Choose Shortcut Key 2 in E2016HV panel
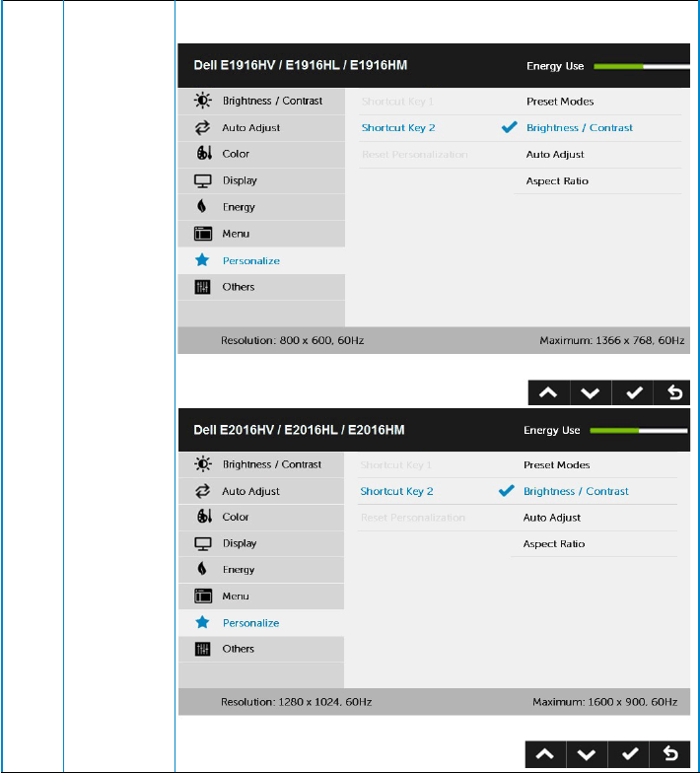This screenshot has width=700, height=773. point(396,491)
